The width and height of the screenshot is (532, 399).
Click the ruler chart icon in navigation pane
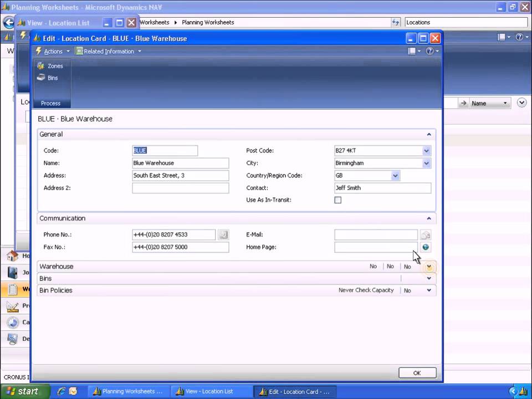point(13,306)
